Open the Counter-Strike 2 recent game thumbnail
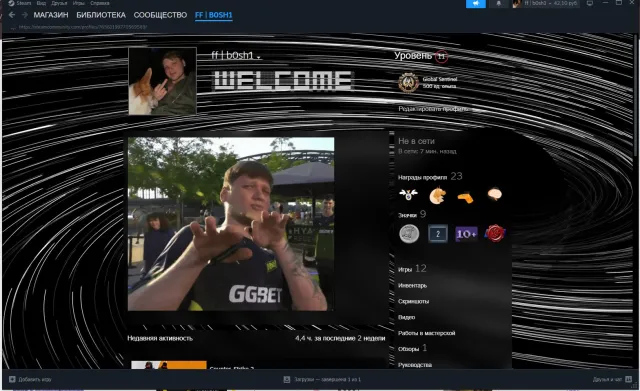Screen dimensions: 640x391 pyautogui.click(x=169, y=365)
